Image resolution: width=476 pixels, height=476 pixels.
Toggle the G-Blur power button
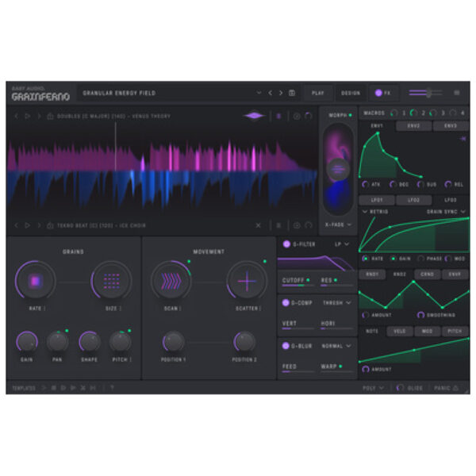(286, 346)
